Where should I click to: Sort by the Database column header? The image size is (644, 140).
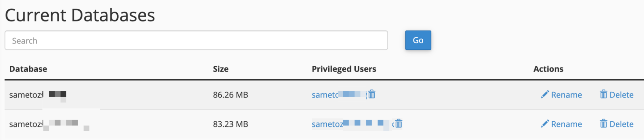click(28, 69)
